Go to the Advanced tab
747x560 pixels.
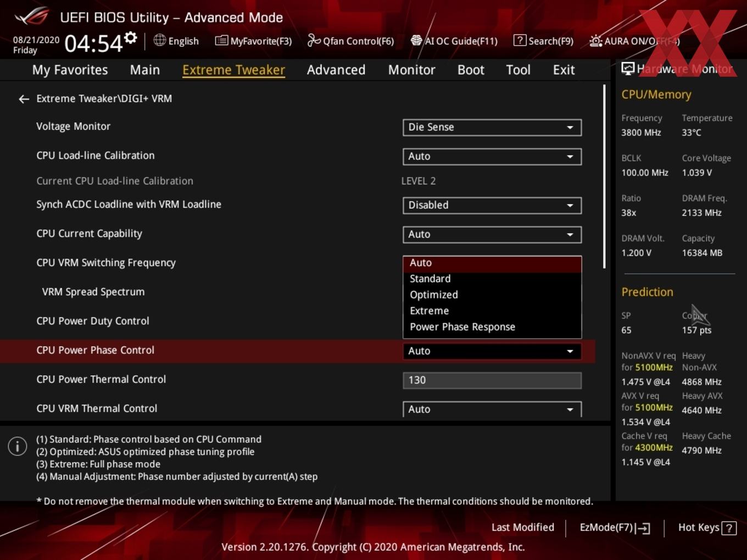336,70
